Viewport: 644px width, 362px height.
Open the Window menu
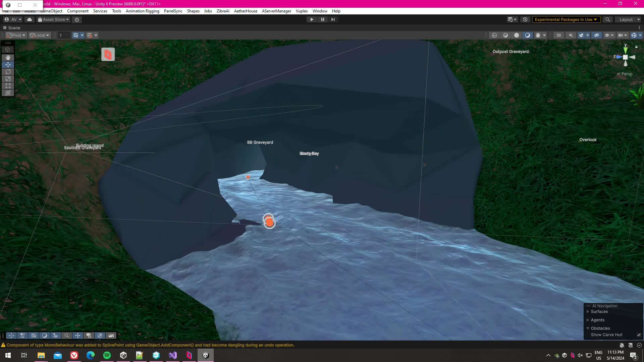click(x=320, y=11)
